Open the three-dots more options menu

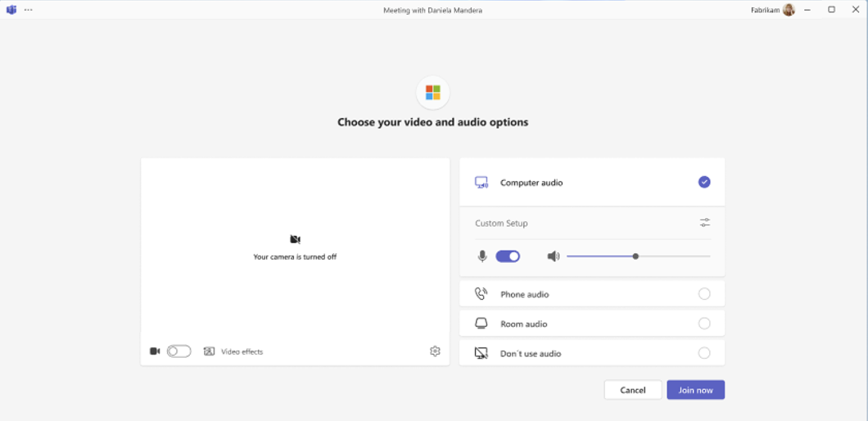pyautogui.click(x=29, y=10)
